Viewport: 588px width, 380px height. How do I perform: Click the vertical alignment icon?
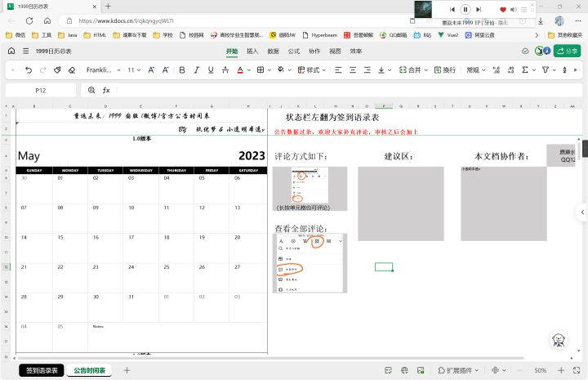[x=381, y=69]
